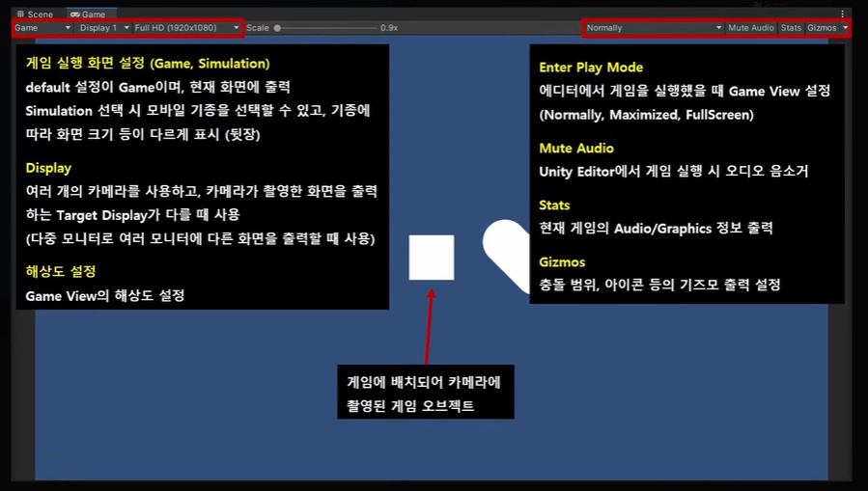868x491 pixels.
Task: Click the red arrow annotation
Action: pyautogui.click(x=429, y=326)
